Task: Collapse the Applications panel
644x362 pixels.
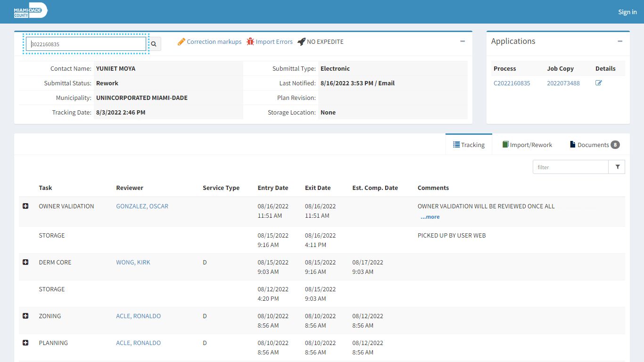Action: [620, 41]
